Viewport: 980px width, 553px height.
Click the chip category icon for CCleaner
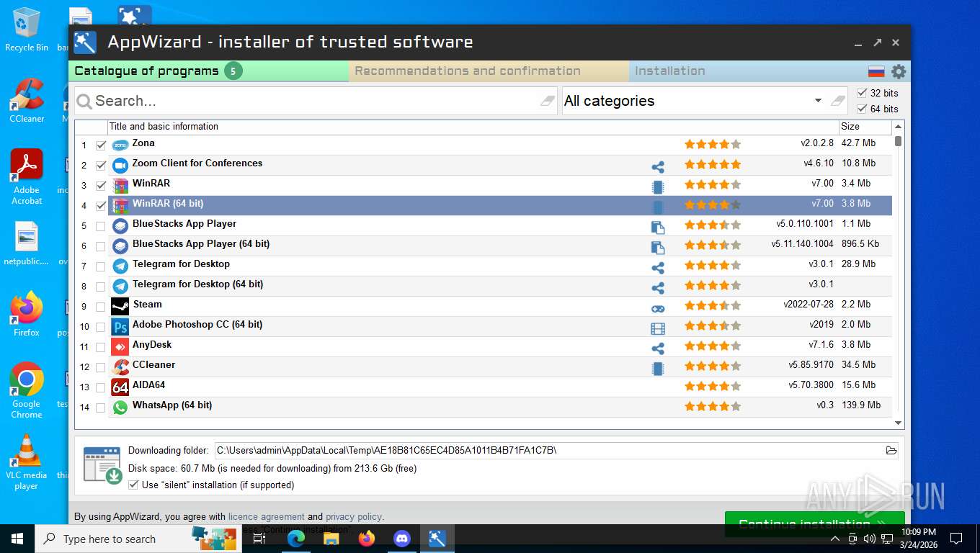[658, 369]
